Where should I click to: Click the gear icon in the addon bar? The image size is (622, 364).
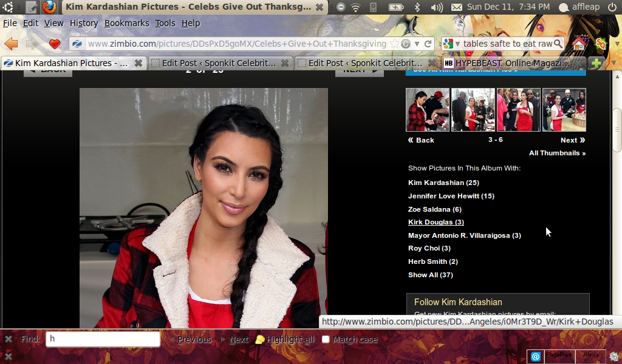click(x=615, y=357)
